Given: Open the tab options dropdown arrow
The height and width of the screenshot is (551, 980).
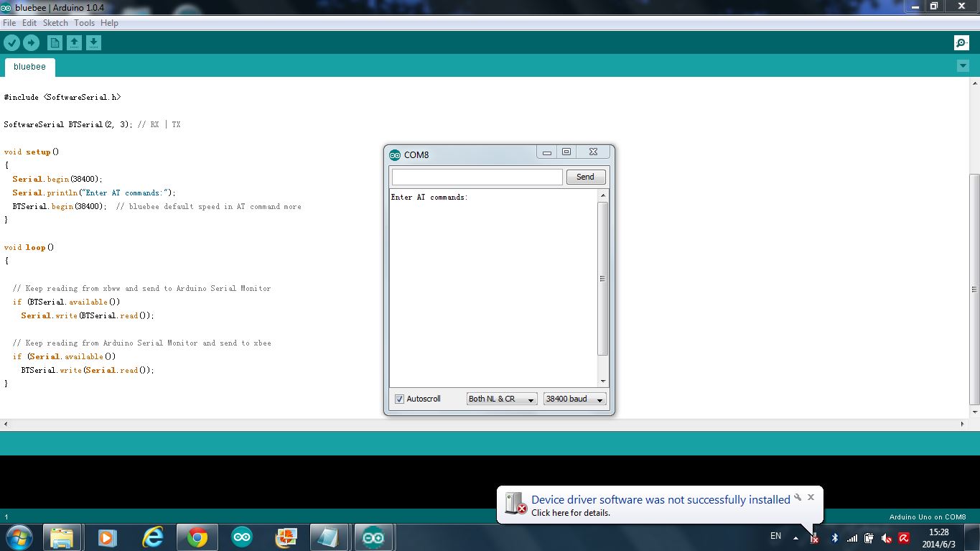Looking at the screenshot, I should pos(963,66).
